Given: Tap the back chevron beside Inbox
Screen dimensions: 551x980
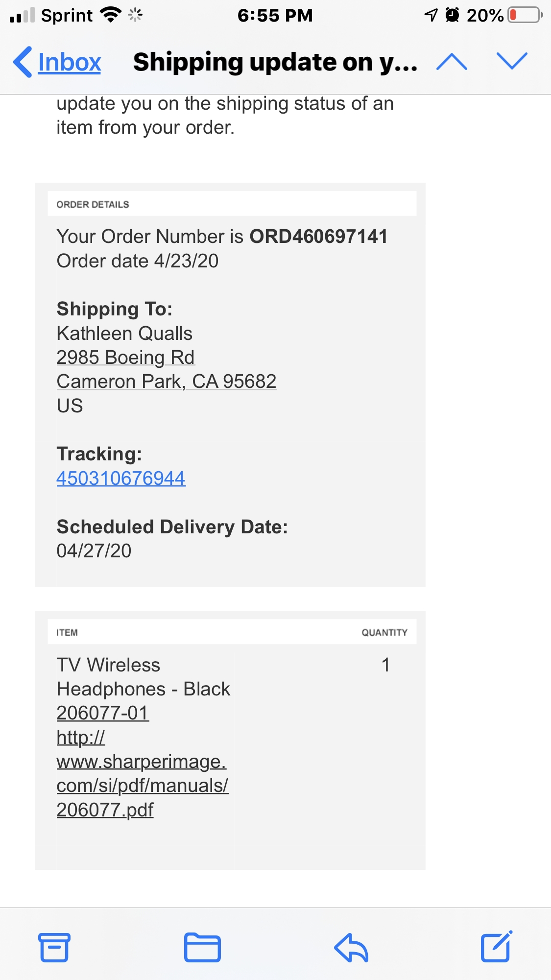Looking at the screenshot, I should point(23,62).
